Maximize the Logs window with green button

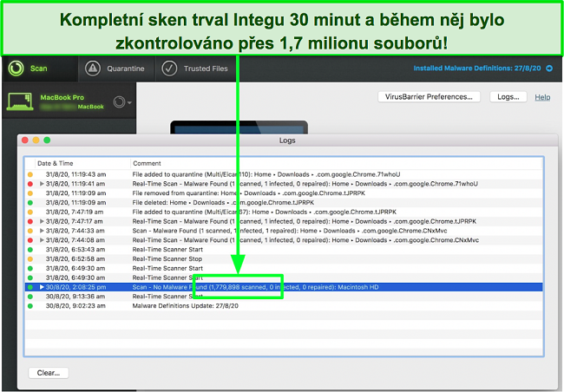point(47,140)
